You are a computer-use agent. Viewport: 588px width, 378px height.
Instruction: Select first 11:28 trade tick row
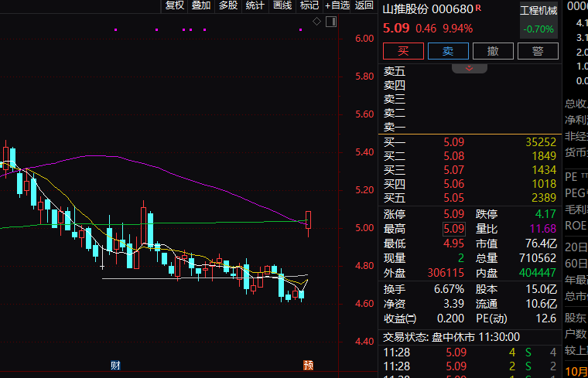coord(470,352)
